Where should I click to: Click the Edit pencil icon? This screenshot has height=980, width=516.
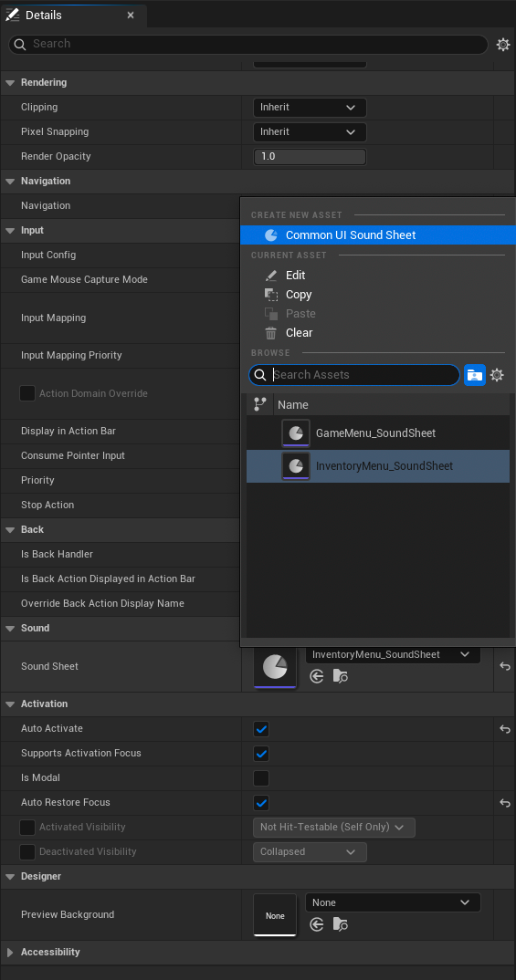271,275
